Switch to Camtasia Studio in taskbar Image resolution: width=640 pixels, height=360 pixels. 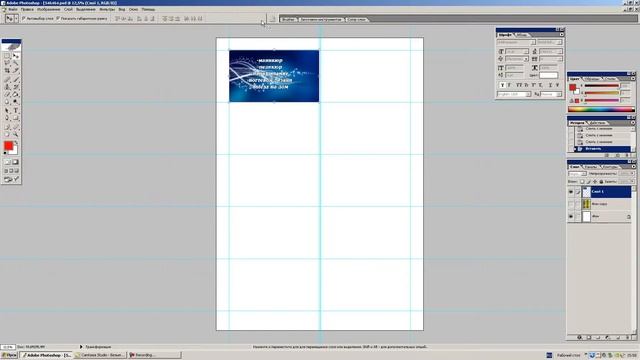click(x=100, y=355)
